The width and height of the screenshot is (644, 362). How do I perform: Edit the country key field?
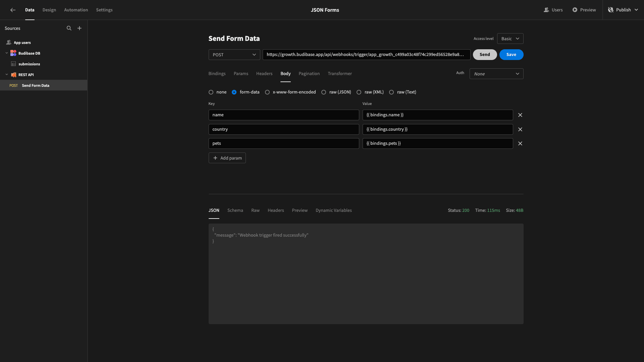(284, 129)
